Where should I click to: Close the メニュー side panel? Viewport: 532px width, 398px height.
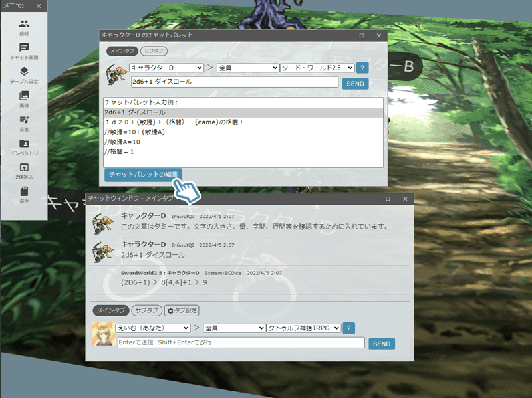[x=39, y=6]
